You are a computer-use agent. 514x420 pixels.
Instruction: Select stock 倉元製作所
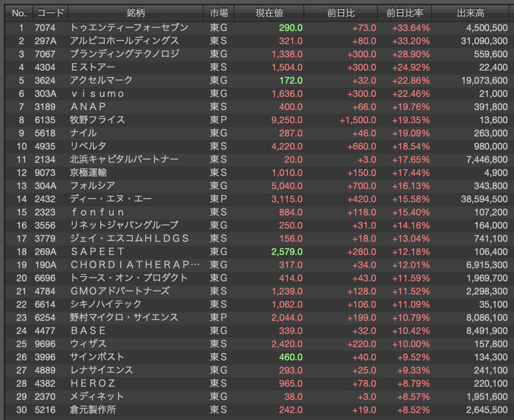tap(93, 409)
